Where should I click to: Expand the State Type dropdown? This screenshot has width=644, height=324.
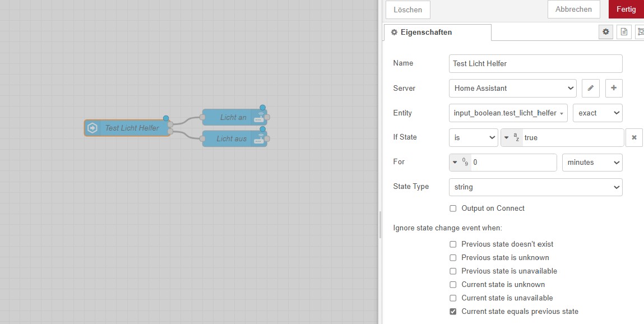point(535,187)
